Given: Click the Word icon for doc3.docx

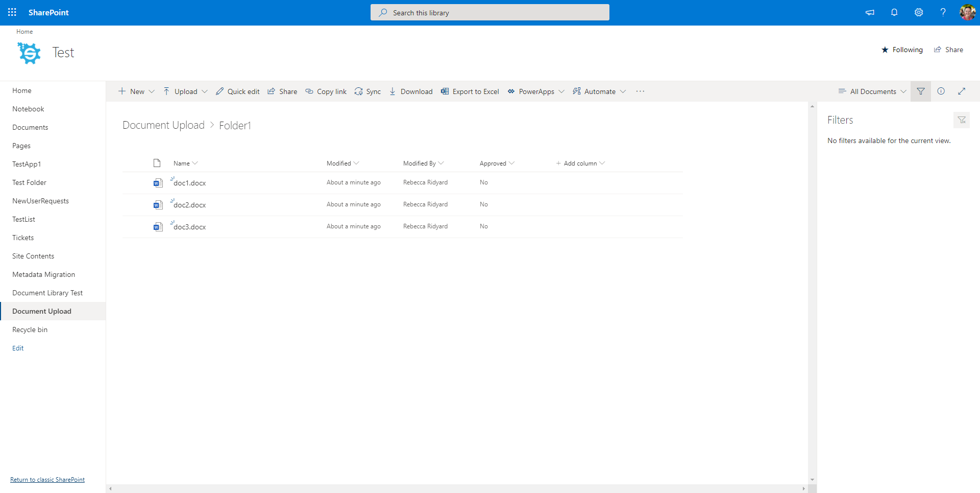Looking at the screenshot, I should [x=158, y=227].
